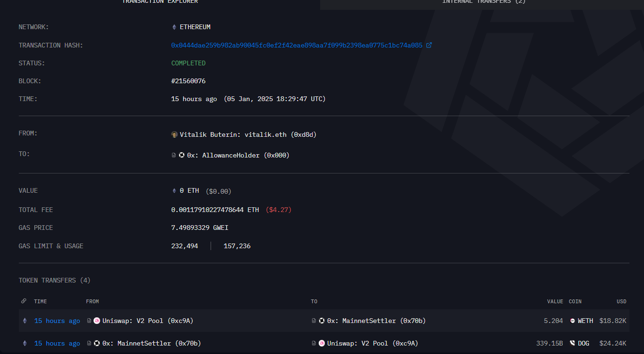Click block number #21560076

188,81
